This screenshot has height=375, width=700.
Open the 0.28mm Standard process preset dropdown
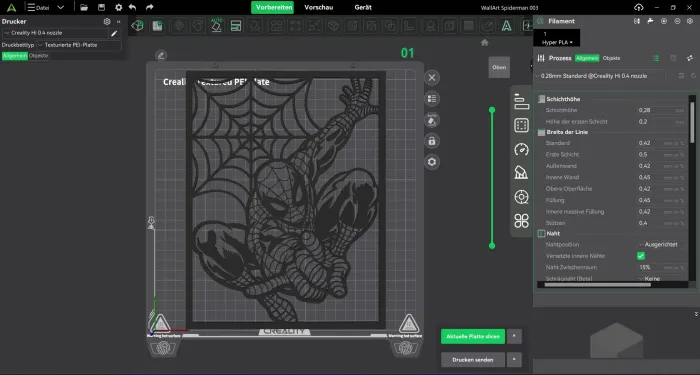[600, 76]
